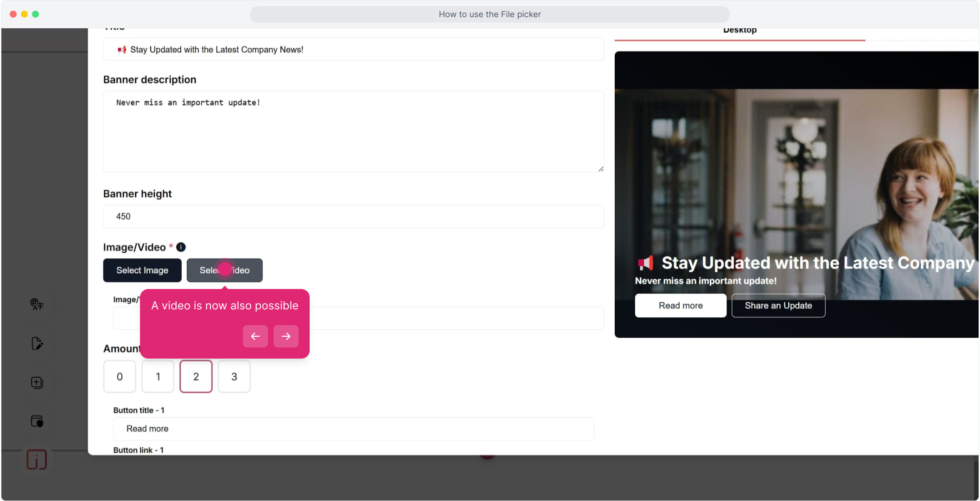
Task: Open the edit document icon in sidebar
Action: point(37,343)
